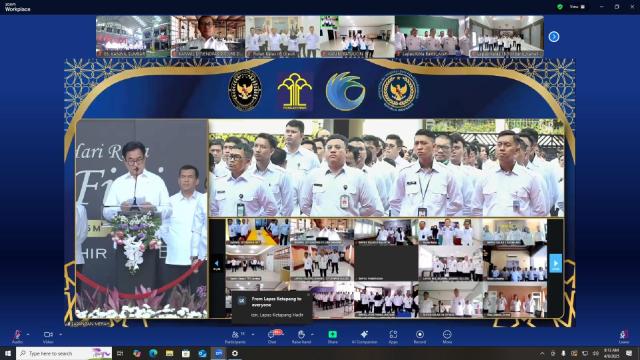Open Task View from the taskbar
This screenshot has width=640, height=360.
120,353
